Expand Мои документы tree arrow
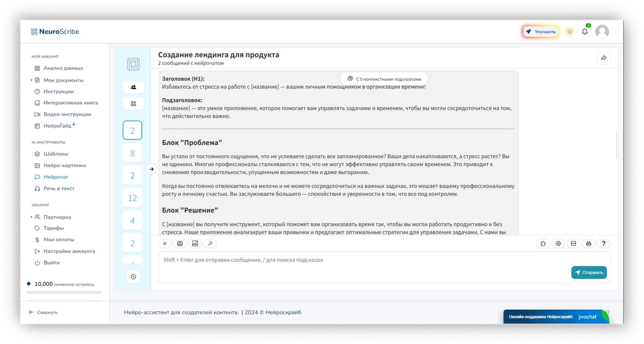This screenshot has width=644, height=344. tap(32, 80)
